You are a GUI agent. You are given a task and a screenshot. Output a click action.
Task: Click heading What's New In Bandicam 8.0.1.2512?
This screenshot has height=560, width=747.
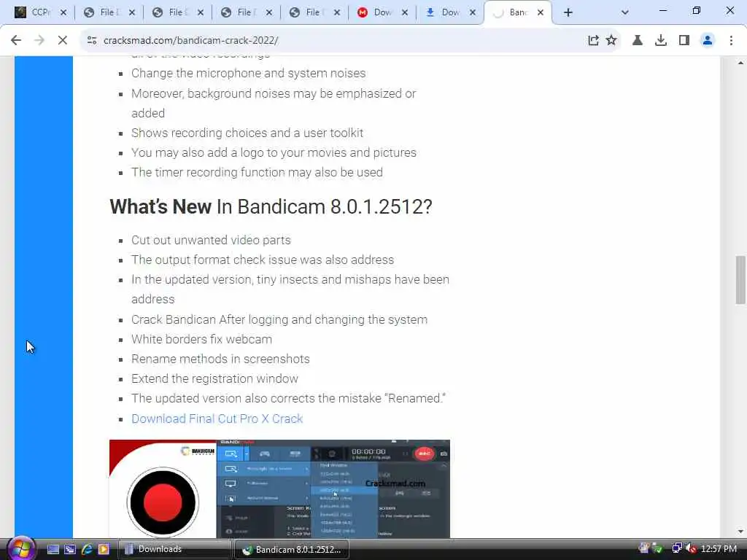[x=271, y=206]
